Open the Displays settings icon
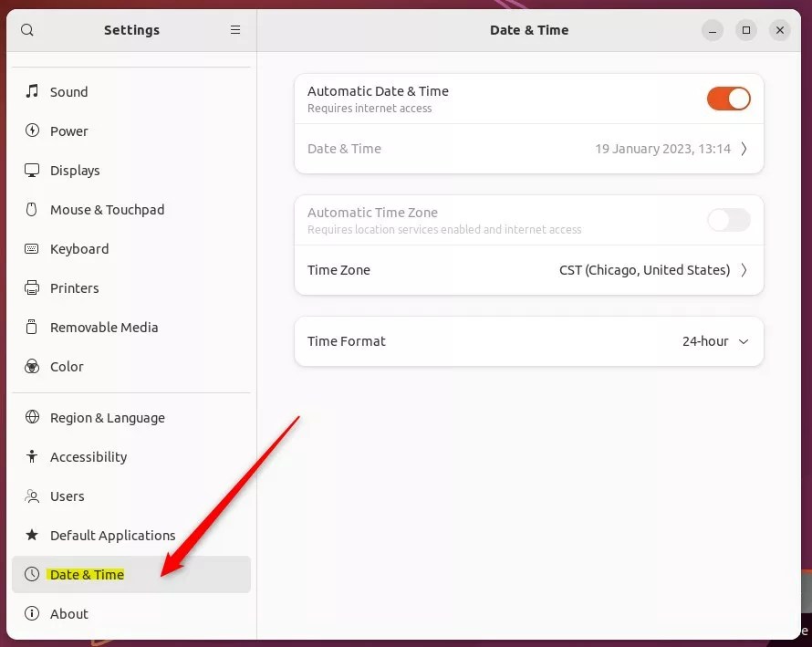 click(x=33, y=170)
